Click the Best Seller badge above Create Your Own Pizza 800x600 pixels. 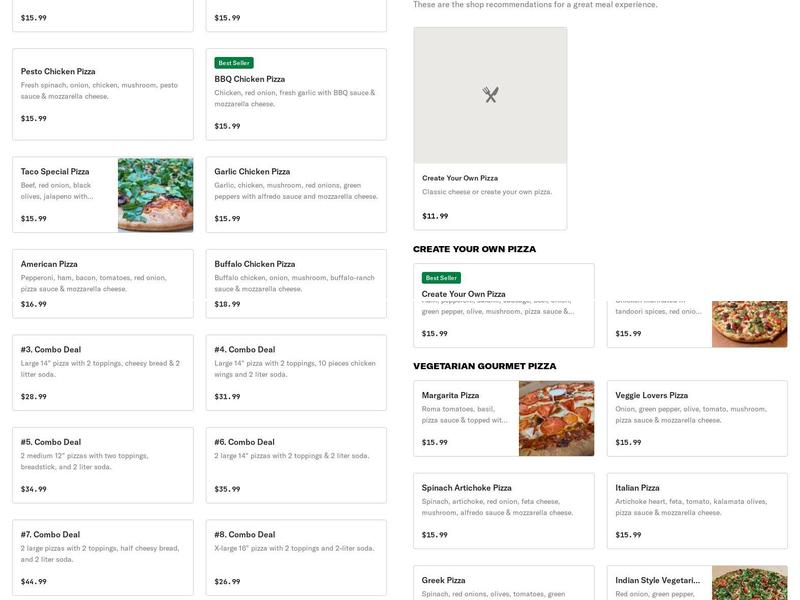[441, 278]
